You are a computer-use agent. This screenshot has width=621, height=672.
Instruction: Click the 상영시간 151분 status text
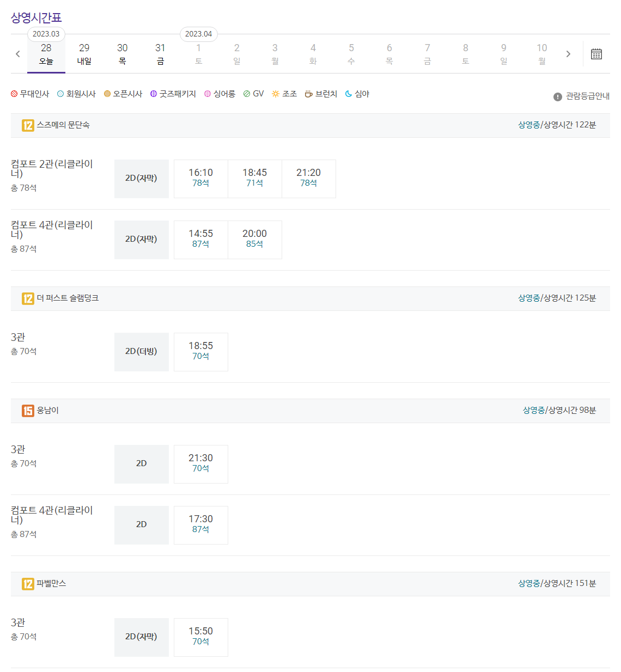tap(557, 584)
